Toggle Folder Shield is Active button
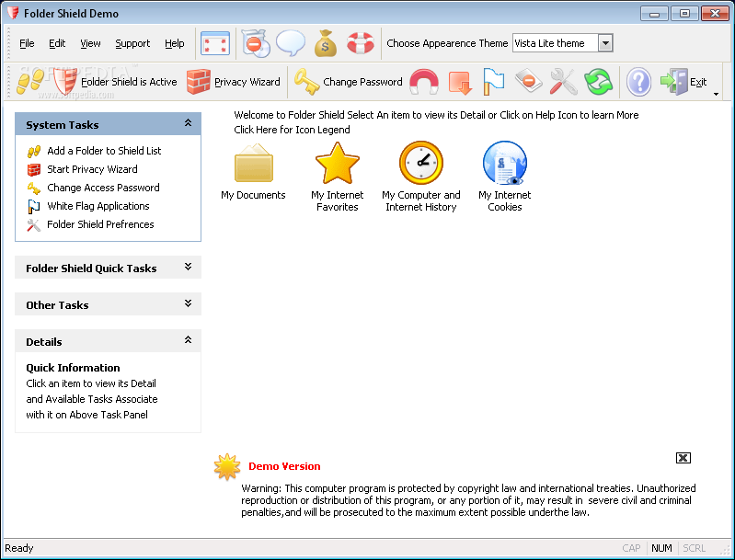The width and height of the screenshot is (735, 560). coord(115,82)
